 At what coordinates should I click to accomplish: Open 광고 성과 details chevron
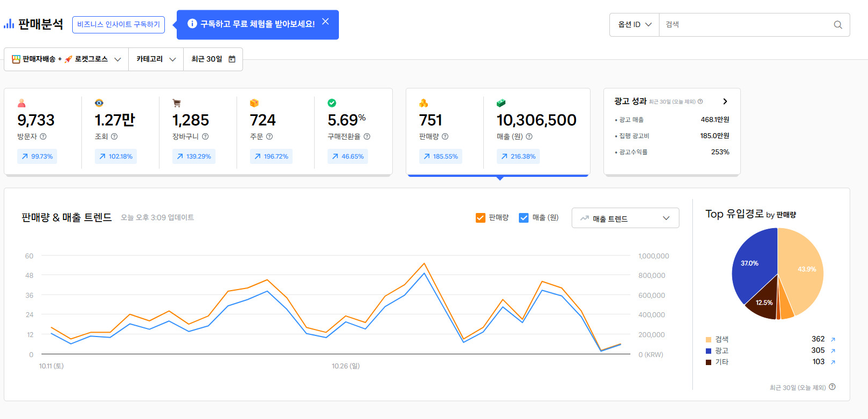(x=725, y=101)
